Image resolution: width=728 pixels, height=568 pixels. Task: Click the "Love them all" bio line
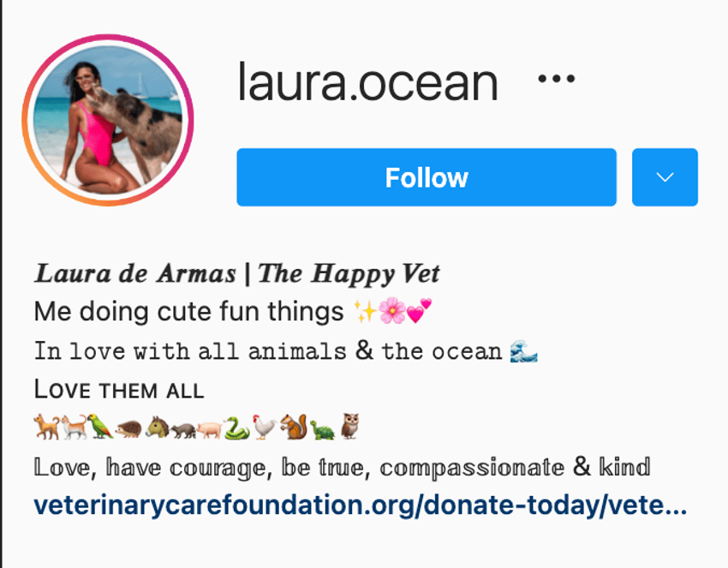[119, 389]
